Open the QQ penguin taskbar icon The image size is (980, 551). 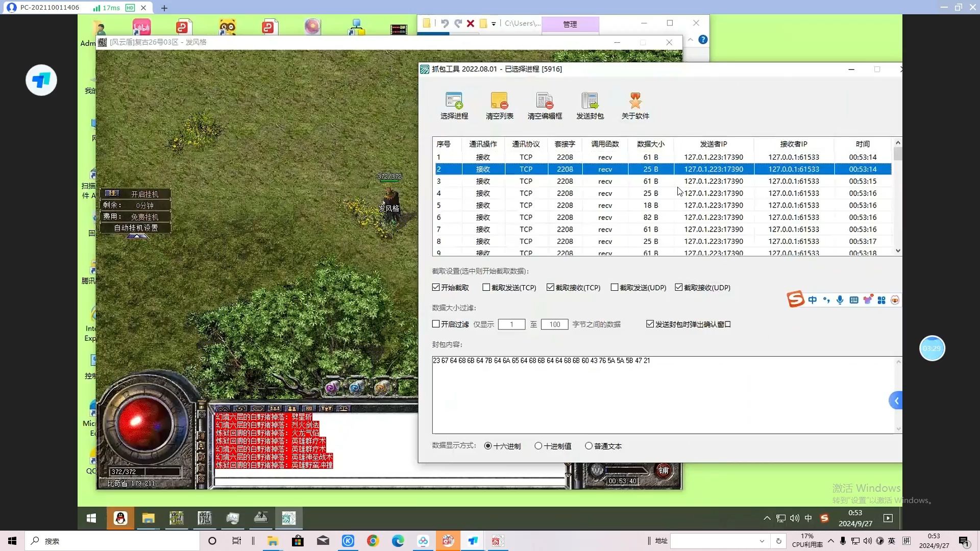(x=120, y=518)
